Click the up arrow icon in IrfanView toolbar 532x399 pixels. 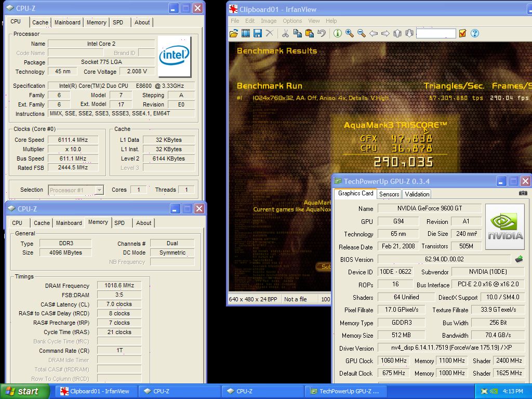click(x=397, y=33)
